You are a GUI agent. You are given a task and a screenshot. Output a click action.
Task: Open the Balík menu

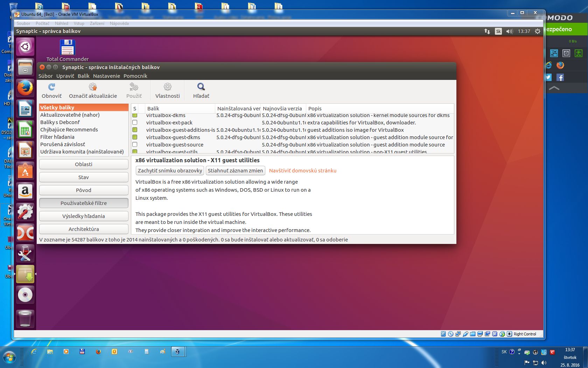click(84, 76)
